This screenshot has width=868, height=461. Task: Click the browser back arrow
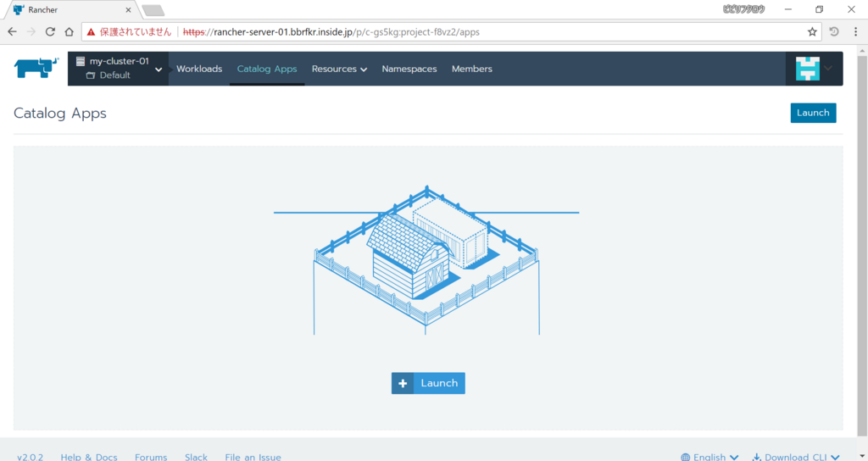(x=12, y=32)
